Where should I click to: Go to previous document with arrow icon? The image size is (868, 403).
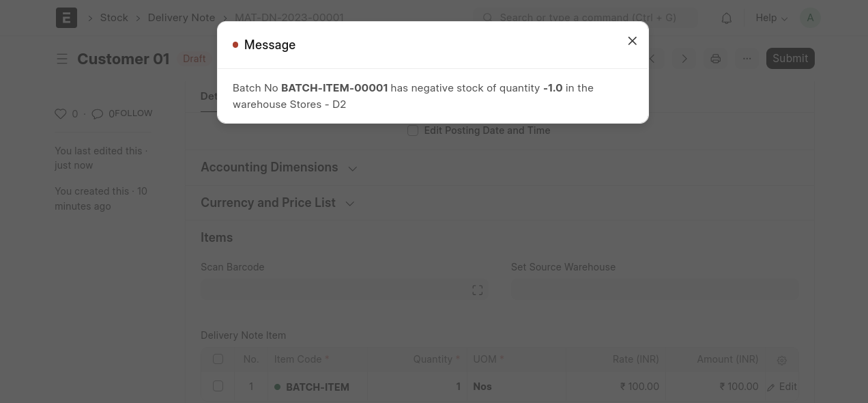pyautogui.click(x=651, y=59)
